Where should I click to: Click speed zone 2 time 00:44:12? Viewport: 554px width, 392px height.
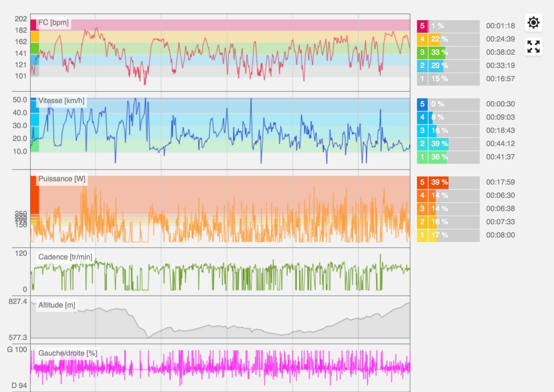coord(500,144)
